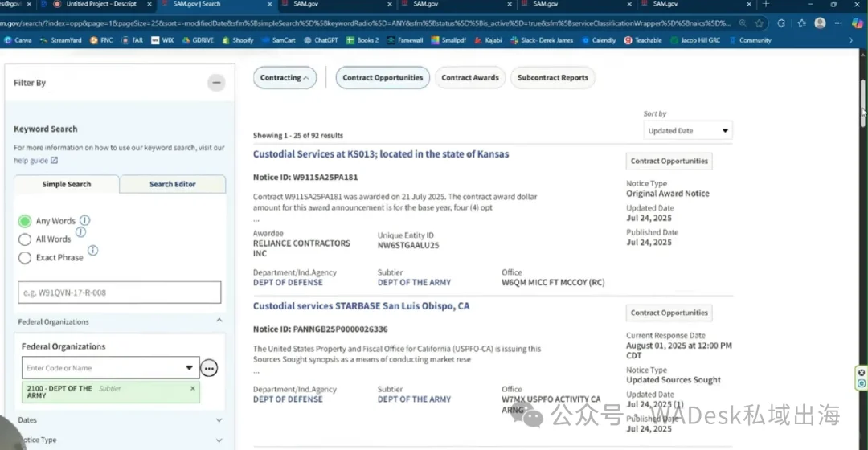Open the ChatGPT bookmark

pos(321,40)
